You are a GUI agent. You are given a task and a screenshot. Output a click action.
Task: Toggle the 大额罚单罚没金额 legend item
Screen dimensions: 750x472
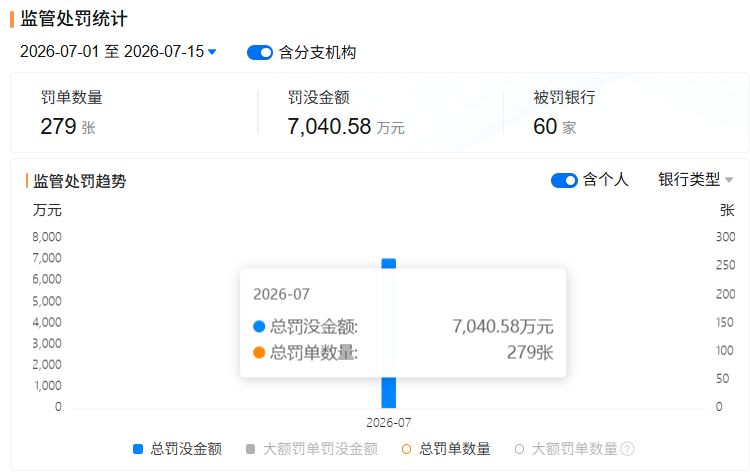pyautogui.click(x=312, y=449)
